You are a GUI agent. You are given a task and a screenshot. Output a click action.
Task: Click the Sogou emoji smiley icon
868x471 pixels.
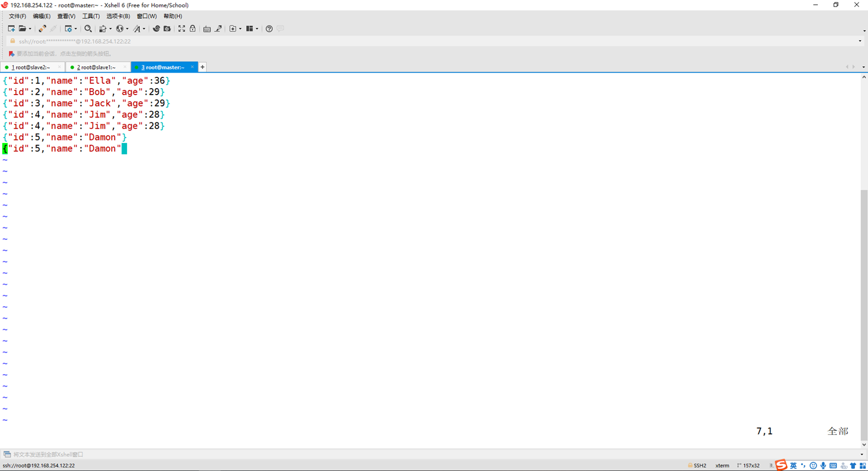tap(813, 466)
